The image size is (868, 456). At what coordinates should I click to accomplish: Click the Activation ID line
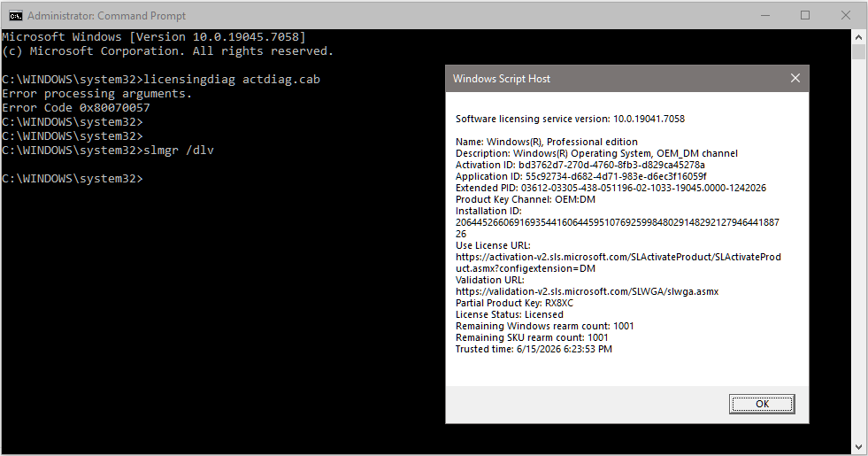(x=580, y=165)
